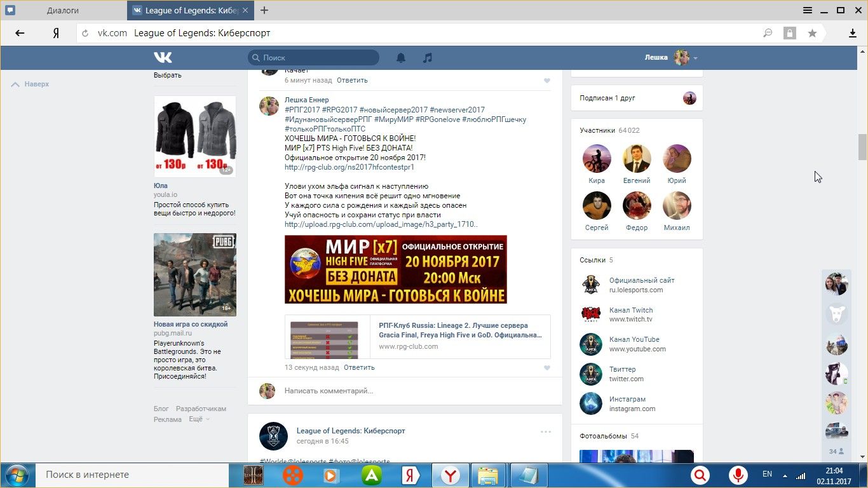Open the green 'A' app in taskbar
868x488 pixels.
click(x=371, y=475)
